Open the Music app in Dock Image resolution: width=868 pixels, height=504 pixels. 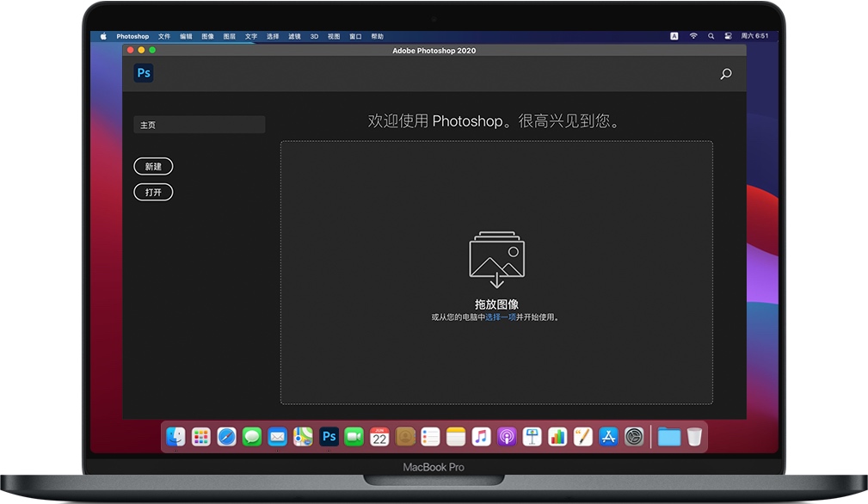[481, 437]
